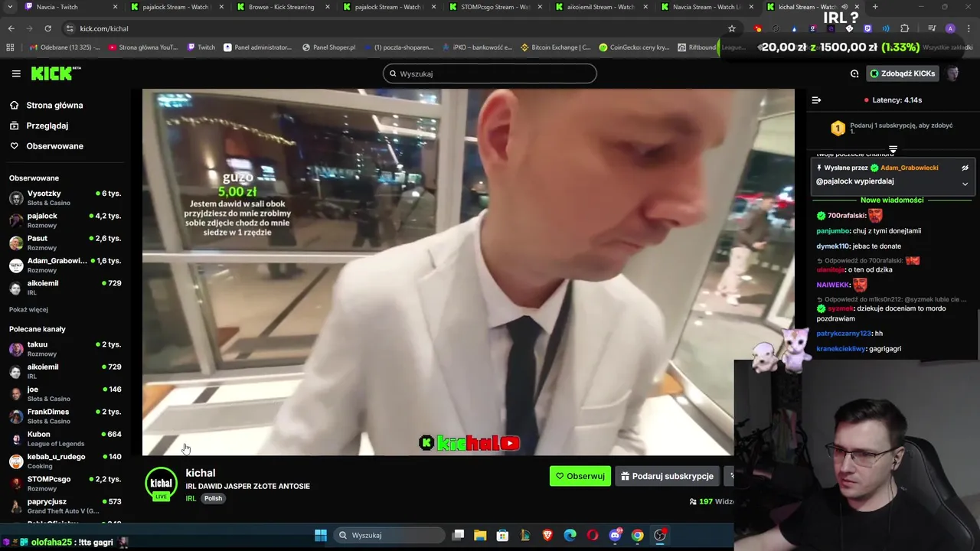Open Task View on the taskbar
Screen dimensions: 980x551
click(458, 535)
